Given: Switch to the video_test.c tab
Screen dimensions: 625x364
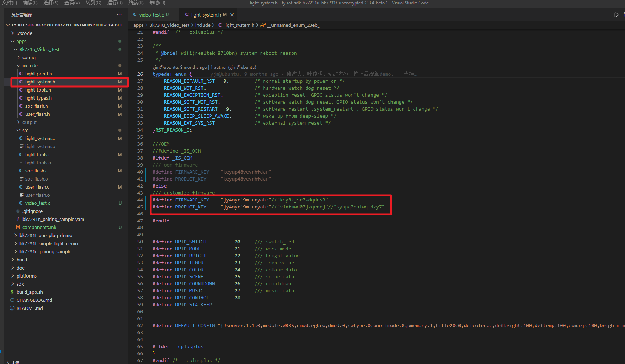Looking at the screenshot, I should 151,15.
